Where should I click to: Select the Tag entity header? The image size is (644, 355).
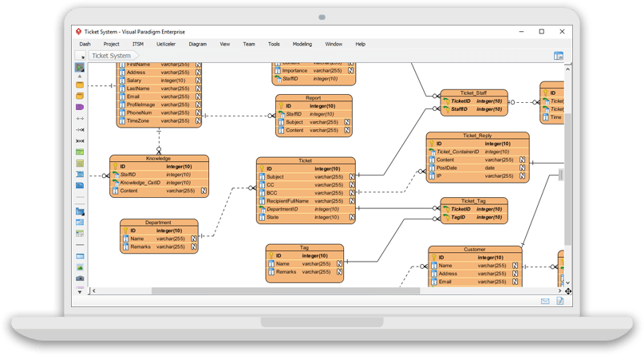coord(304,248)
